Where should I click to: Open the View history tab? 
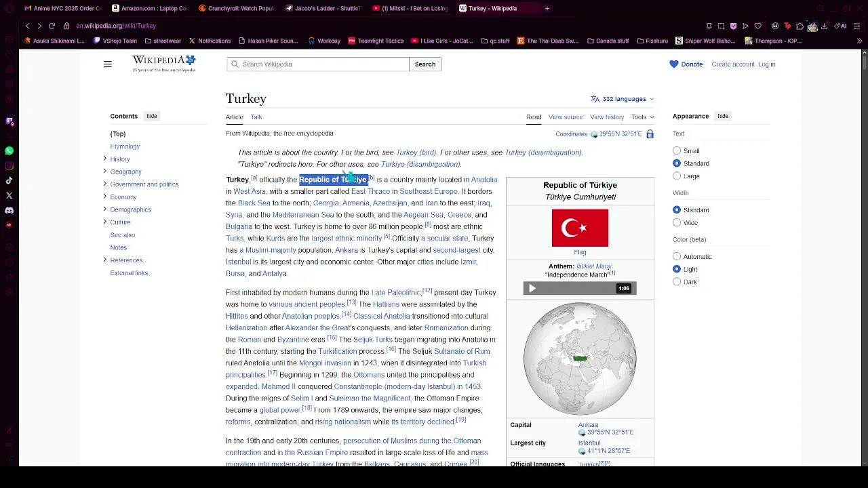pyautogui.click(x=607, y=117)
